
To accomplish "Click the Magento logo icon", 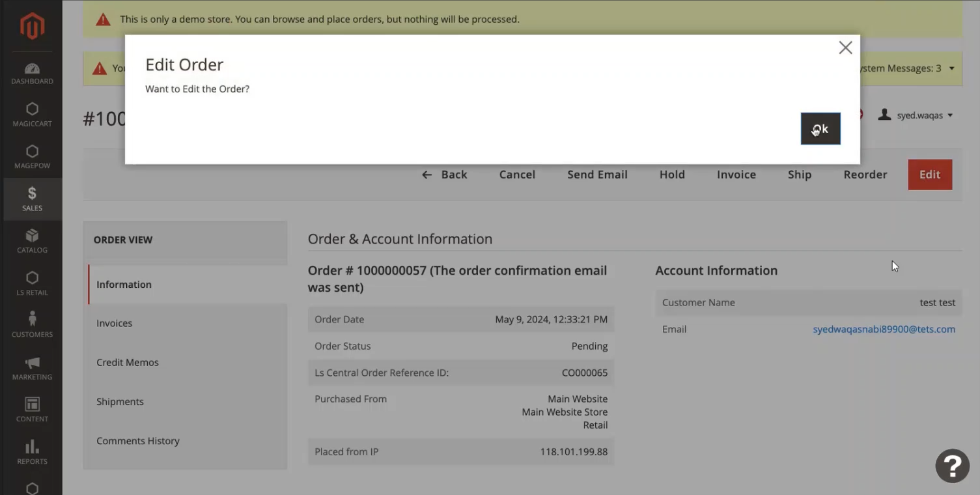I will pos(32,26).
